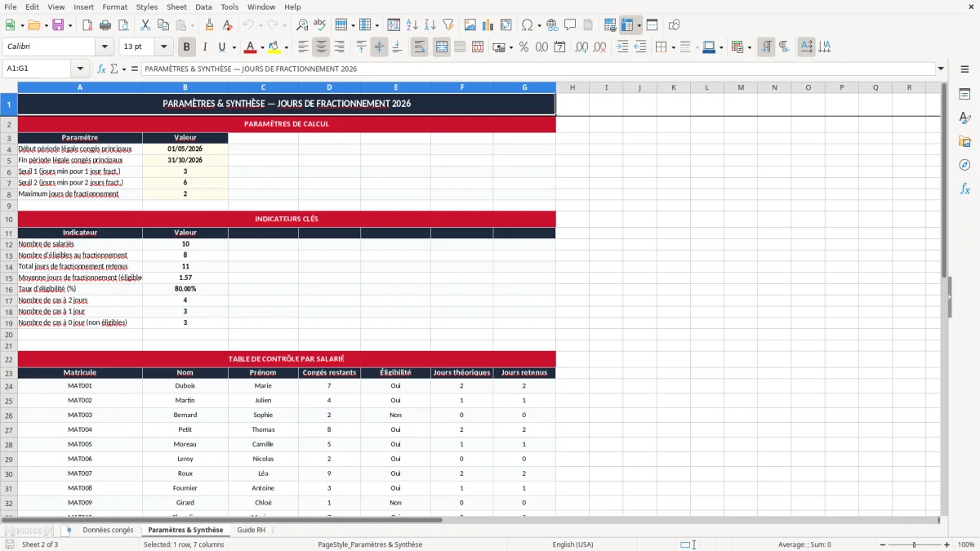Click the Save document icon
Screen dimensions: 980x551
[x=58, y=25]
